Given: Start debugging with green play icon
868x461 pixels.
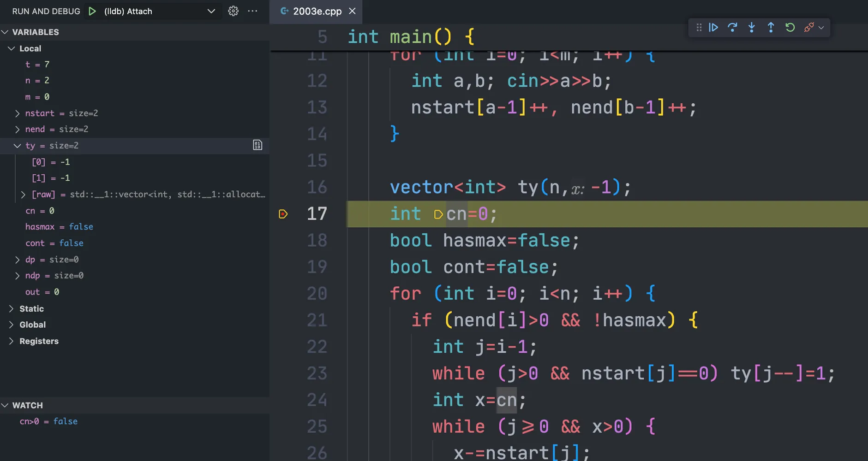Looking at the screenshot, I should [x=92, y=11].
